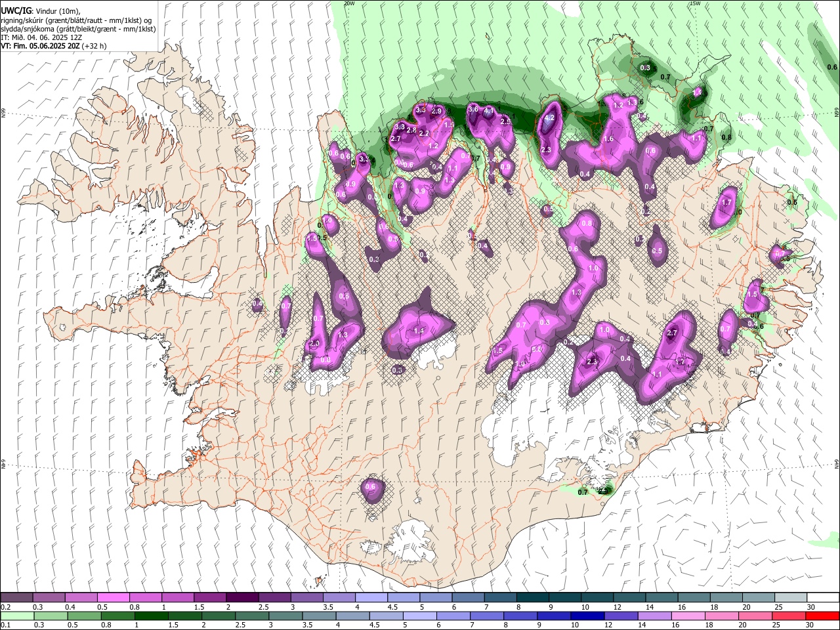Click the "0.1" label under the rain scale

pos(7,625)
